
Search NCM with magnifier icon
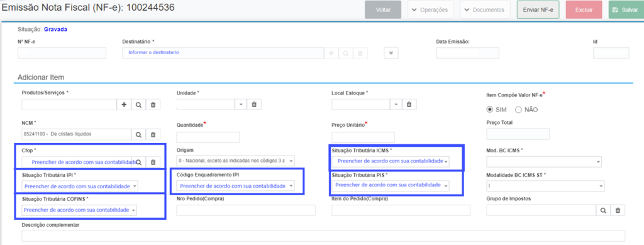click(x=138, y=134)
